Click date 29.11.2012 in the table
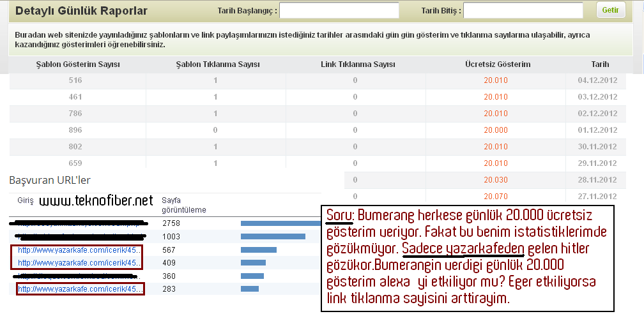 [x=597, y=163]
